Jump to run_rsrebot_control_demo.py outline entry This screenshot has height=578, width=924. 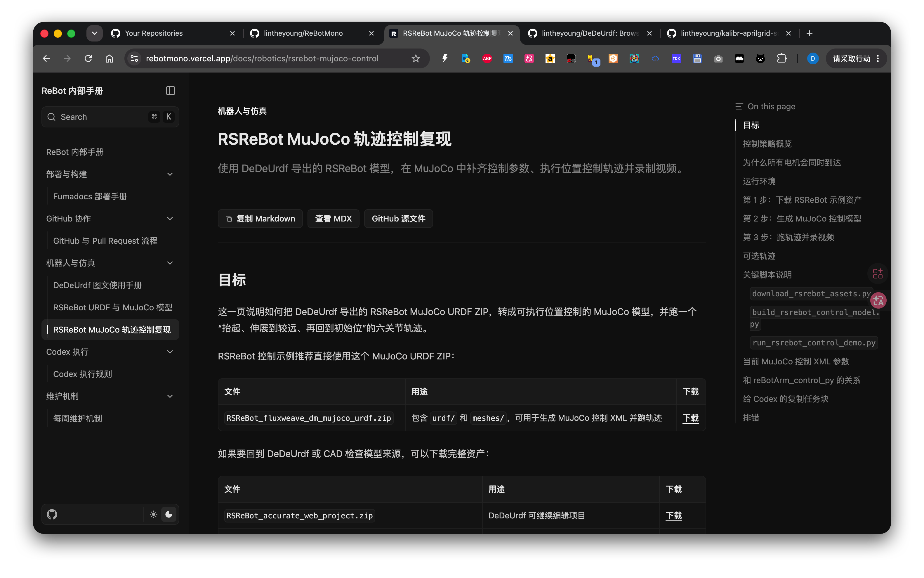[814, 342]
